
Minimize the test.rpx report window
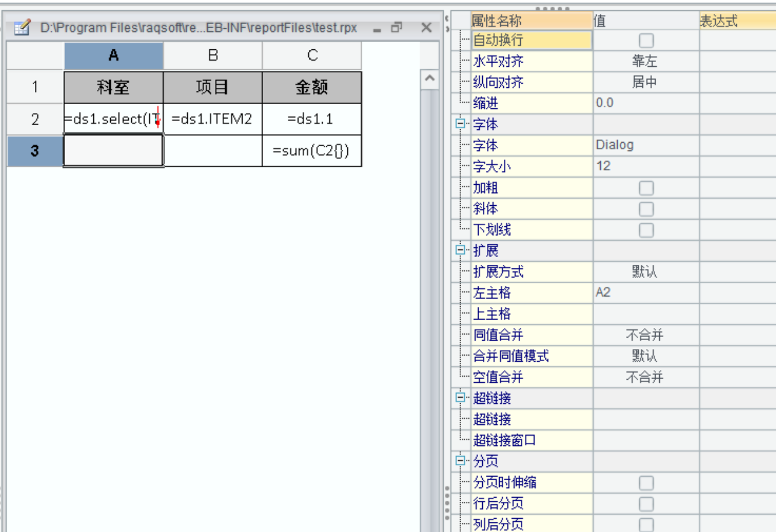[377, 28]
